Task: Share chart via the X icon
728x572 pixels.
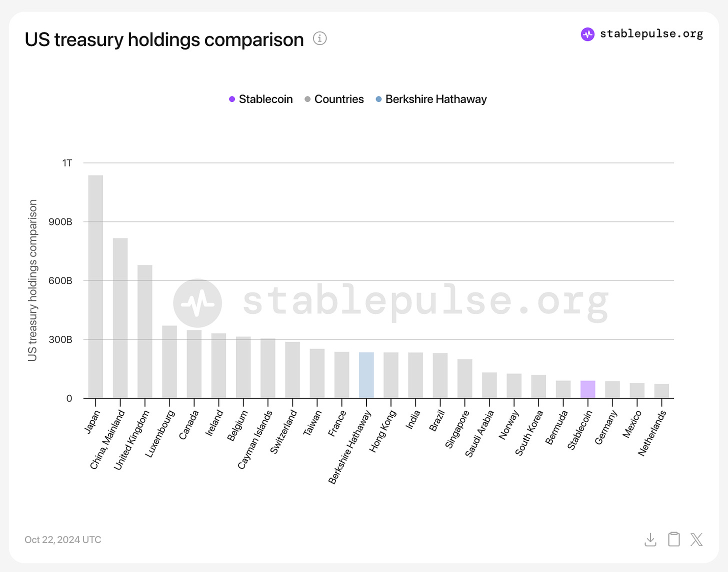Action: pyautogui.click(x=696, y=539)
